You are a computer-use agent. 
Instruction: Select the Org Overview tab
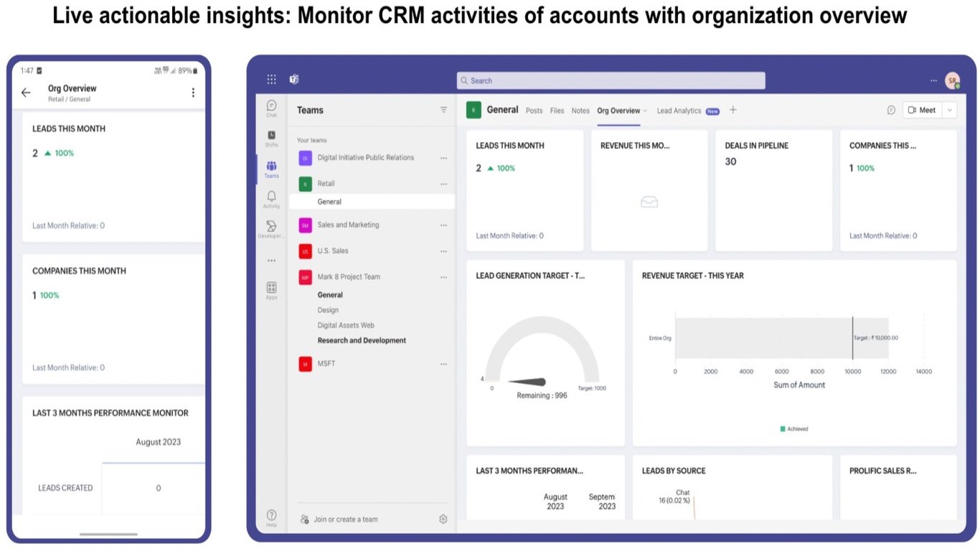coord(618,110)
